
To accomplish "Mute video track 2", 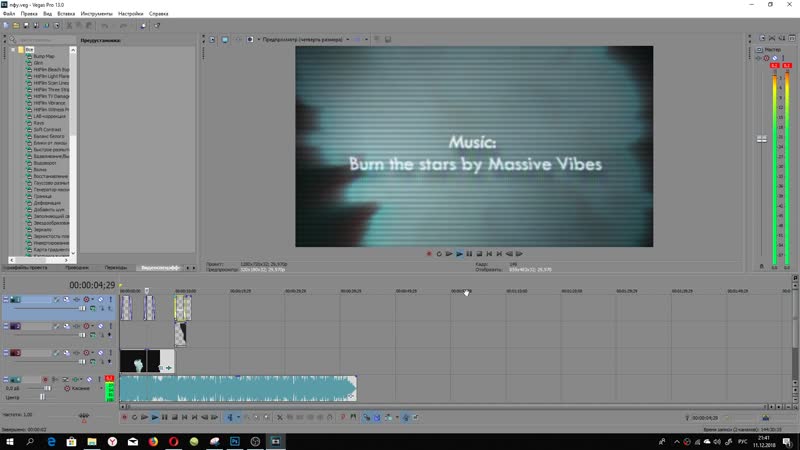I will coord(101,326).
